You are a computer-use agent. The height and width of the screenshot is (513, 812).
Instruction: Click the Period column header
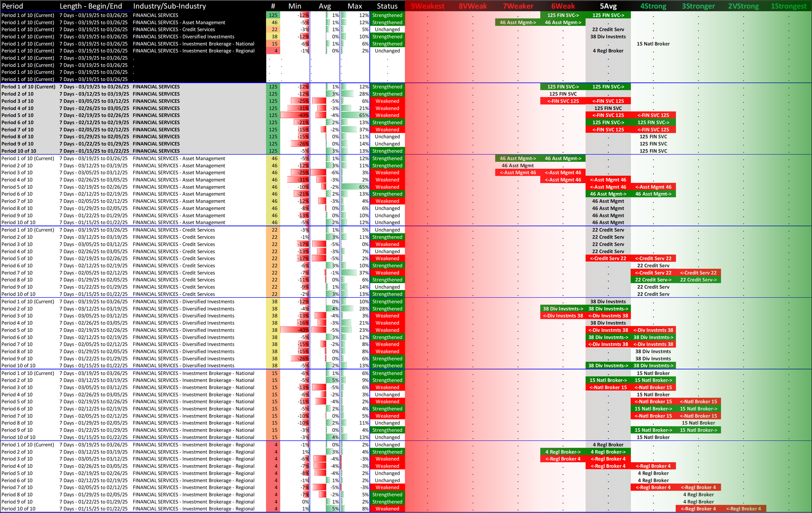[x=13, y=6]
